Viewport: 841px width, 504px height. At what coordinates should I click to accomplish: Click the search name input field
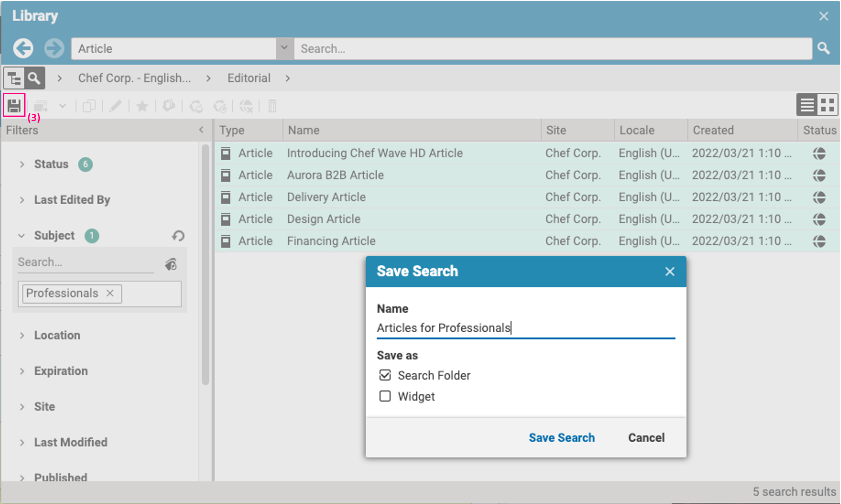click(x=525, y=328)
